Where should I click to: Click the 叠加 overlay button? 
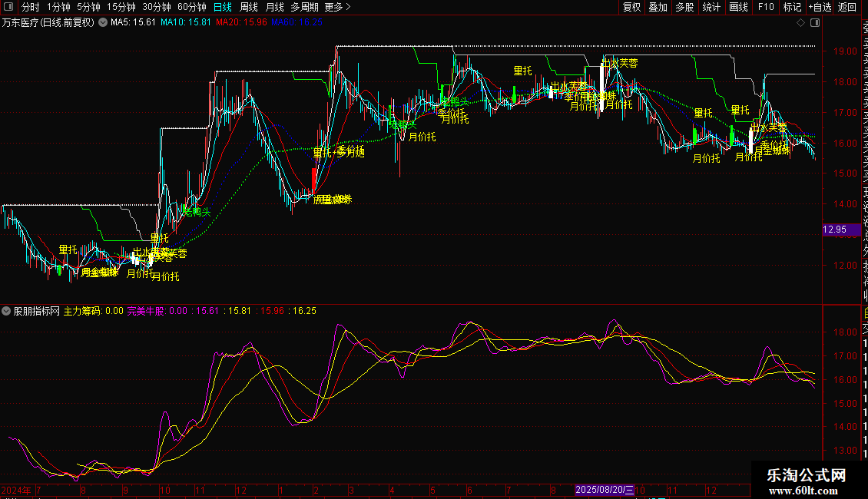coord(658,7)
